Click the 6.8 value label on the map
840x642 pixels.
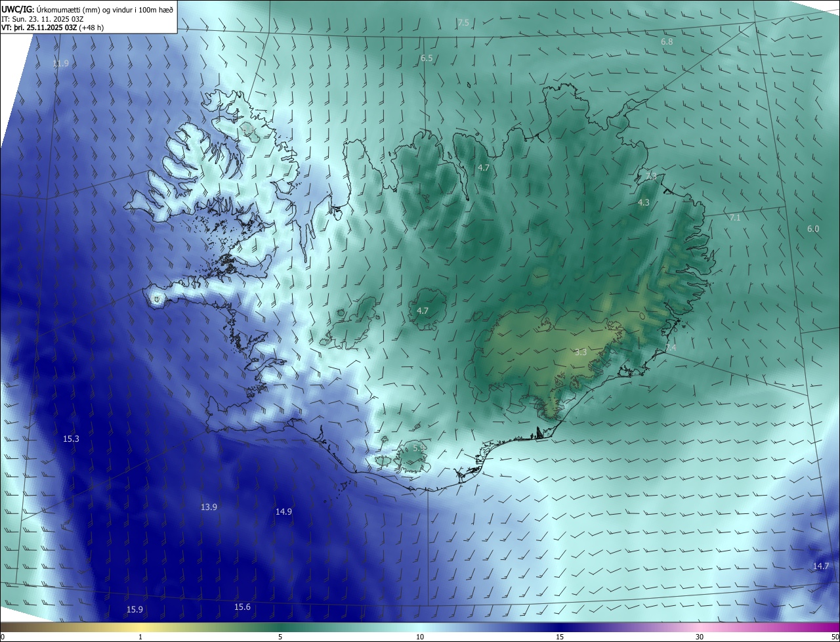click(x=667, y=41)
